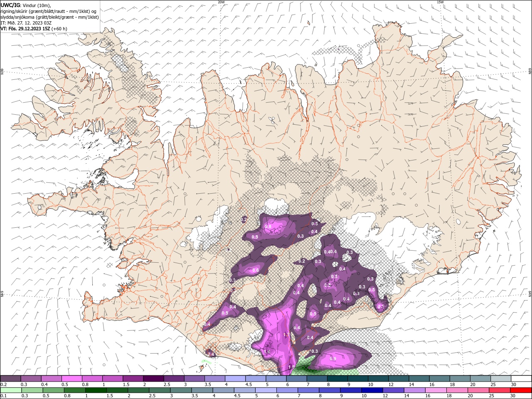Click the '0.6' snowfall value on the map
This screenshot has height=399, width=532.
pyautogui.click(x=256, y=271)
